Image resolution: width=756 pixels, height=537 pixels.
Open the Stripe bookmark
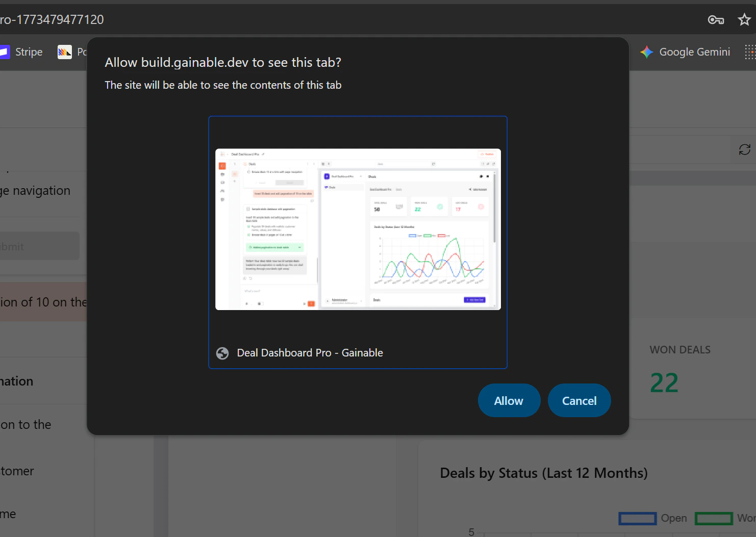29,52
